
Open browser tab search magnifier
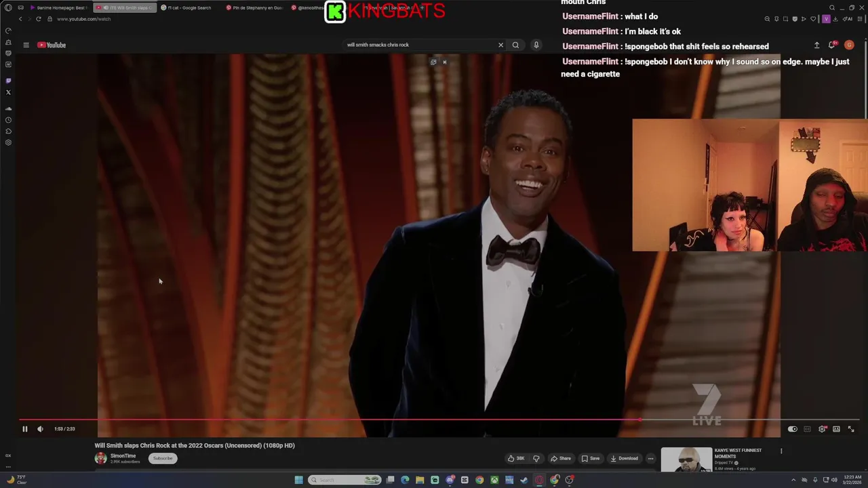tap(832, 7)
